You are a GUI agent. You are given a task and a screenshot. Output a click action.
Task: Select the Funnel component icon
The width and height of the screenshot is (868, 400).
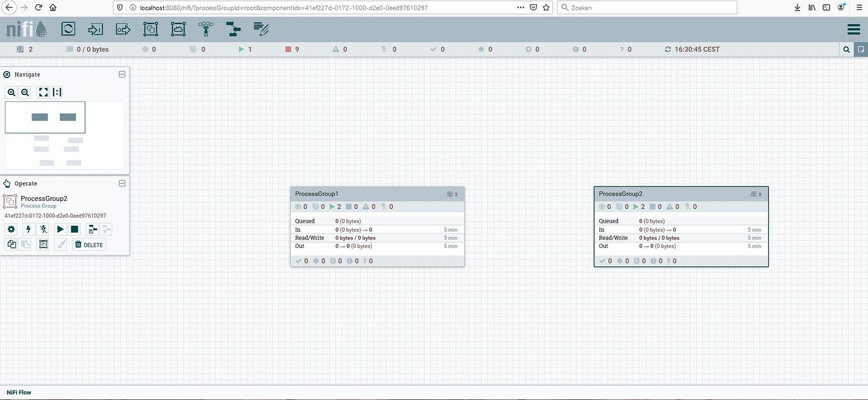click(205, 29)
